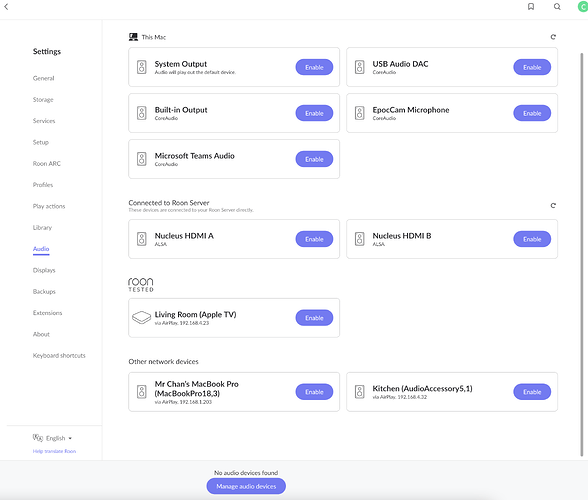
Task: Open the search magnifier icon
Action: (557, 6)
